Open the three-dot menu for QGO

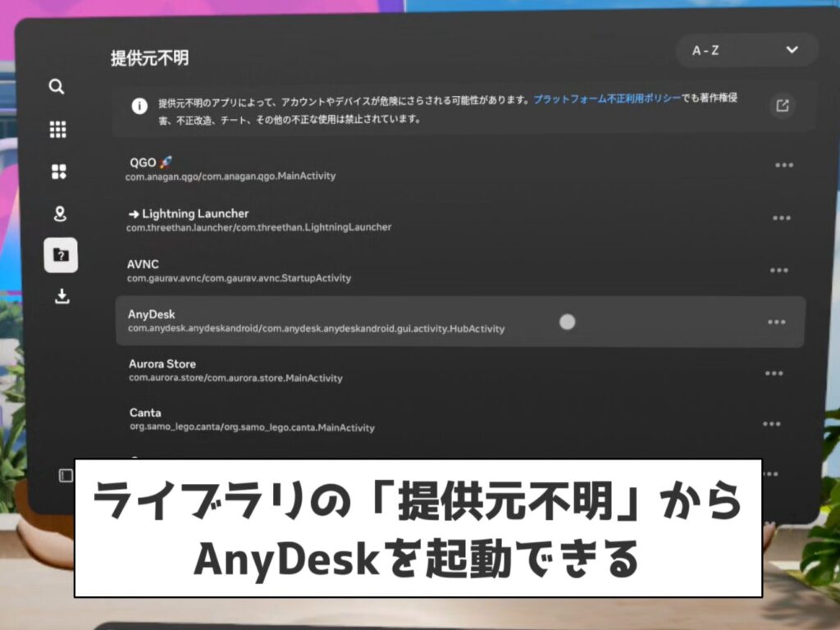click(x=784, y=165)
